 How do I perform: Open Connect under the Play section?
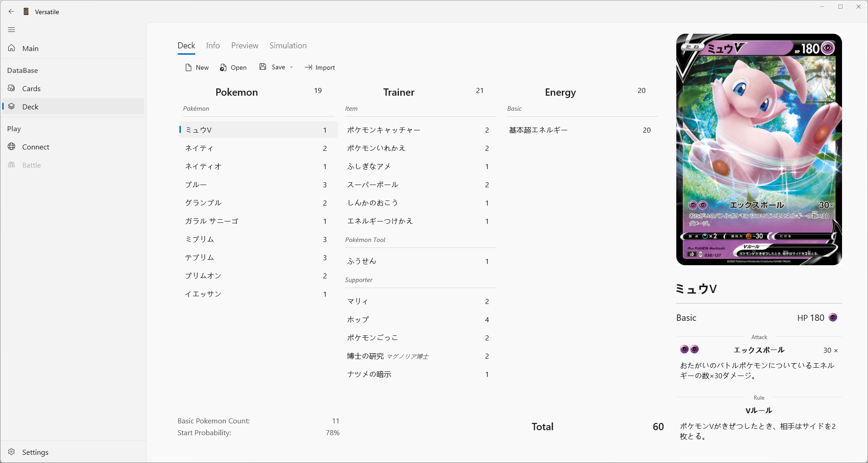(x=35, y=147)
